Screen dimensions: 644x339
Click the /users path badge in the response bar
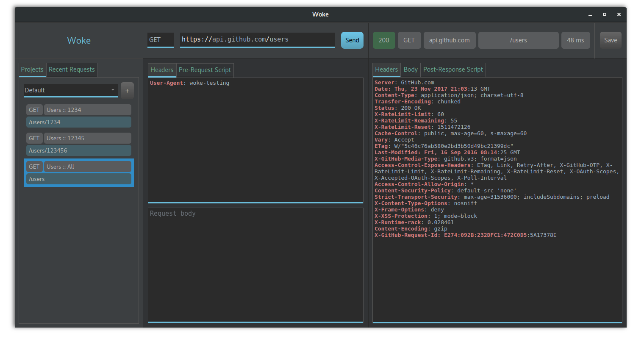(519, 40)
